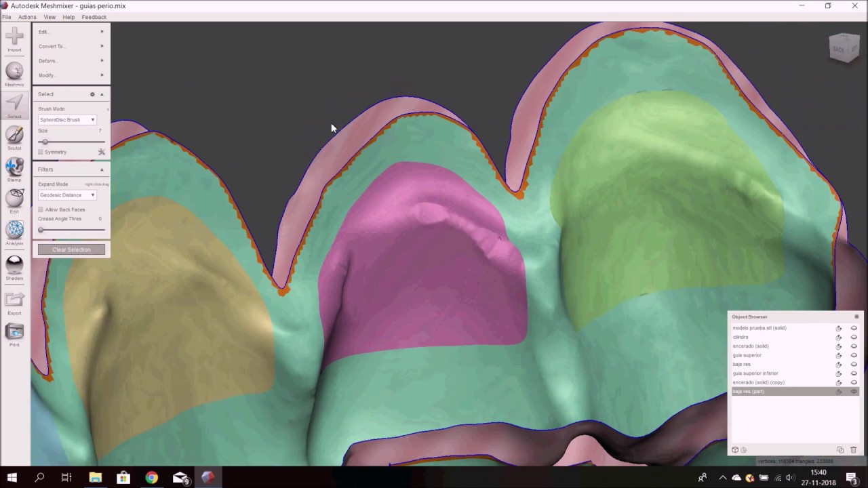
Task: Toggle visibility of baja res
Action: [x=854, y=365]
